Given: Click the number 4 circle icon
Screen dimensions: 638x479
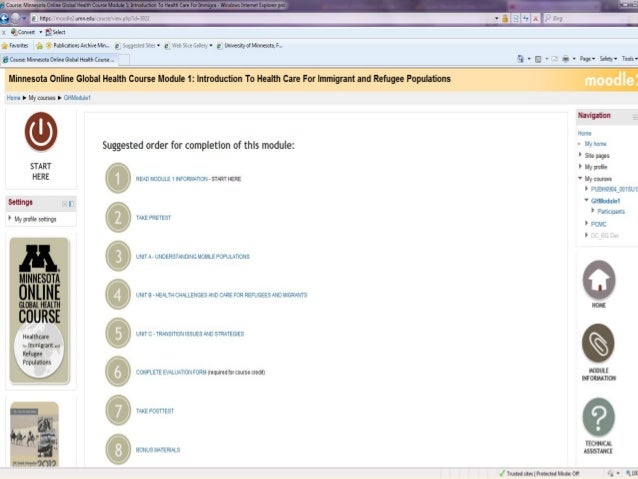Looking at the screenshot, I should pyautogui.click(x=118, y=294).
